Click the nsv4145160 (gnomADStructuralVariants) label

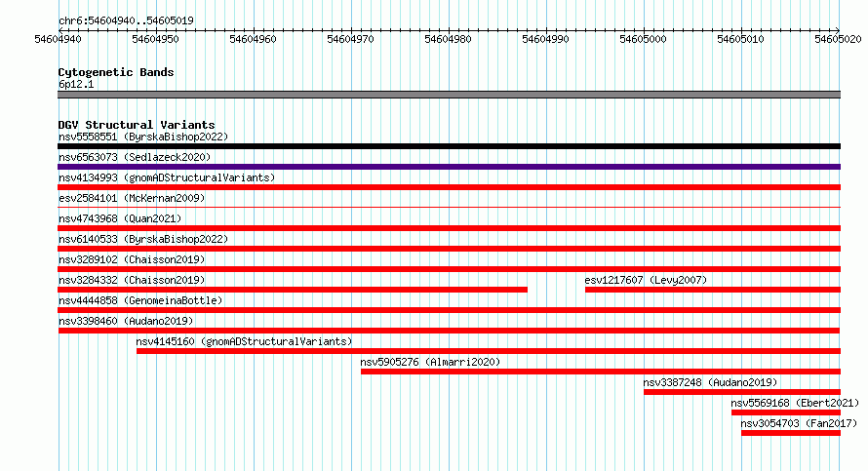click(244, 341)
